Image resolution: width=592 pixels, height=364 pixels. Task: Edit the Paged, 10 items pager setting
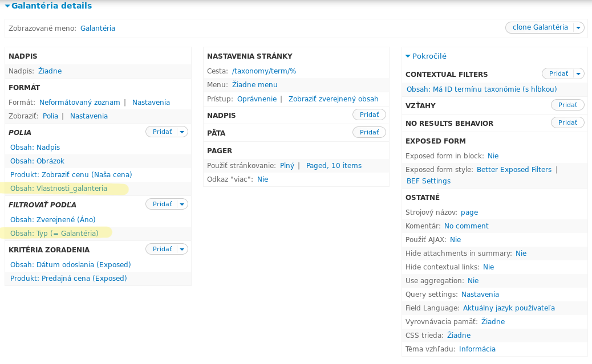[x=334, y=166]
